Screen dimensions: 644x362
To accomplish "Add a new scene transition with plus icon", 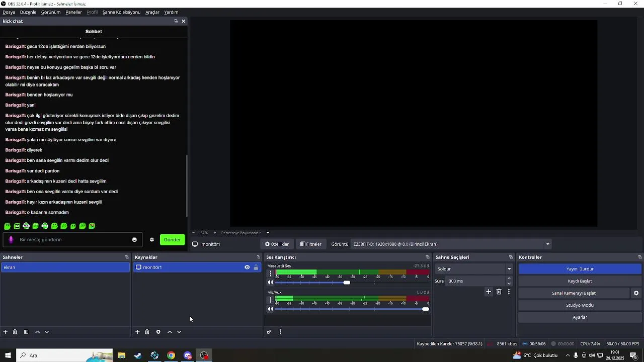I will pyautogui.click(x=489, y=292).
